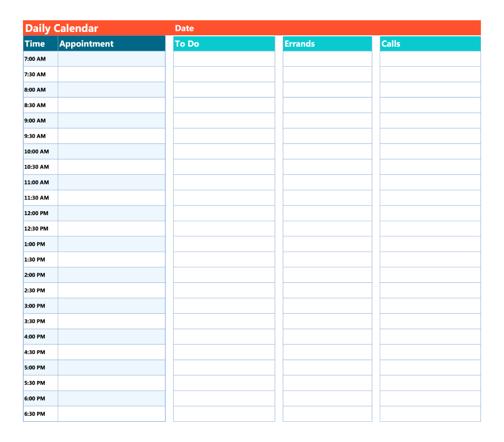Click the first empty row under Errands

[x=327, y=58]
